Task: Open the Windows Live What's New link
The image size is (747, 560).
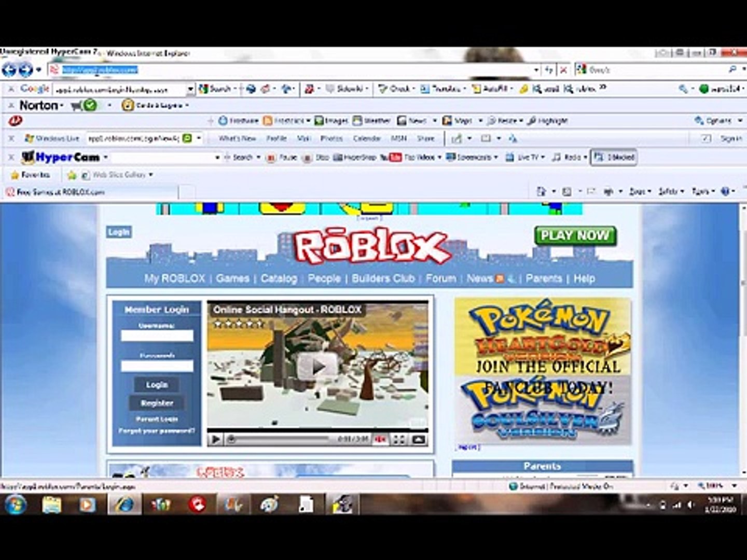Action: [237, 138]
